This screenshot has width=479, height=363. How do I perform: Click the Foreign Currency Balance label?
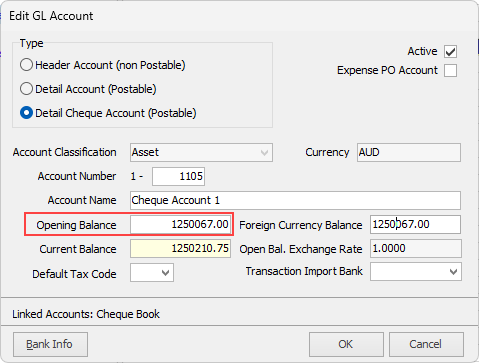[x=301, y=225]
